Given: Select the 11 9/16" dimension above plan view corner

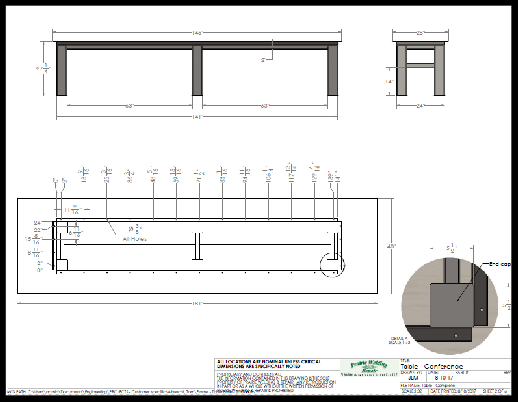Looking at the screenshot, I should pos(73,210).
